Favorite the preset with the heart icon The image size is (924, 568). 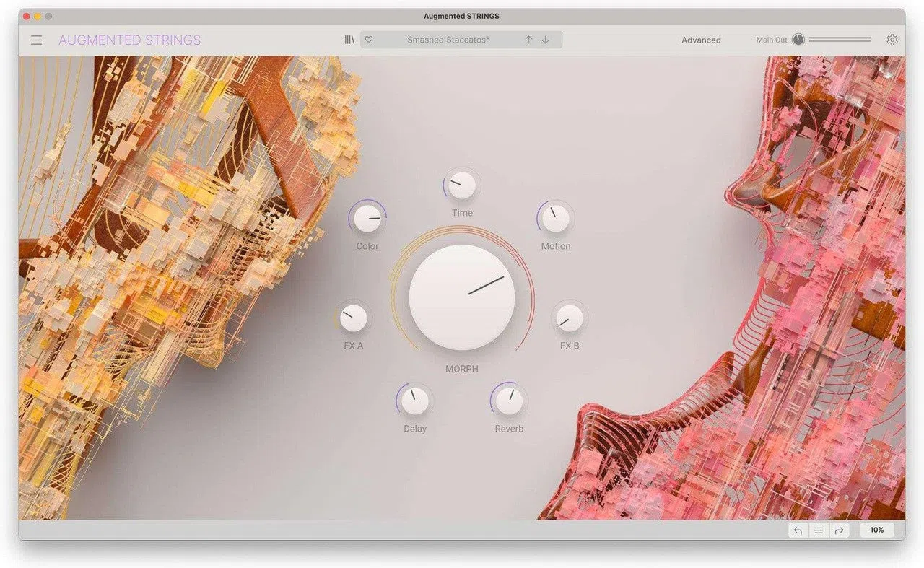[x=369, y=40]
